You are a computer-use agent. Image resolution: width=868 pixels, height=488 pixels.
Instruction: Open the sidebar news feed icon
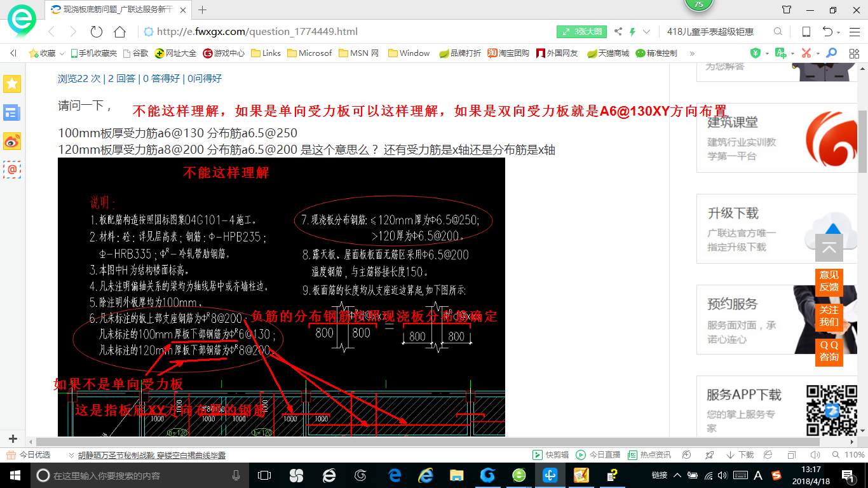point(12,113)
